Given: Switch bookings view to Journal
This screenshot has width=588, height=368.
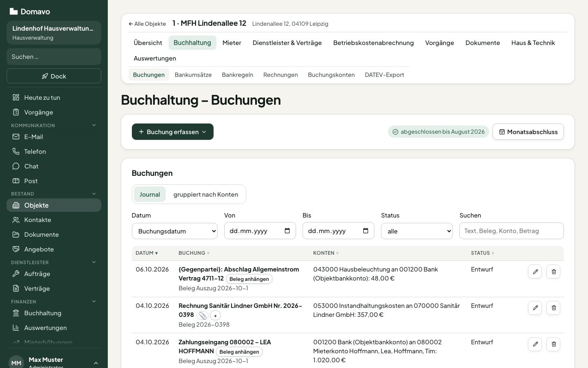Looking at the screenshot, I should pyautogui.click(x=150, y=194).
